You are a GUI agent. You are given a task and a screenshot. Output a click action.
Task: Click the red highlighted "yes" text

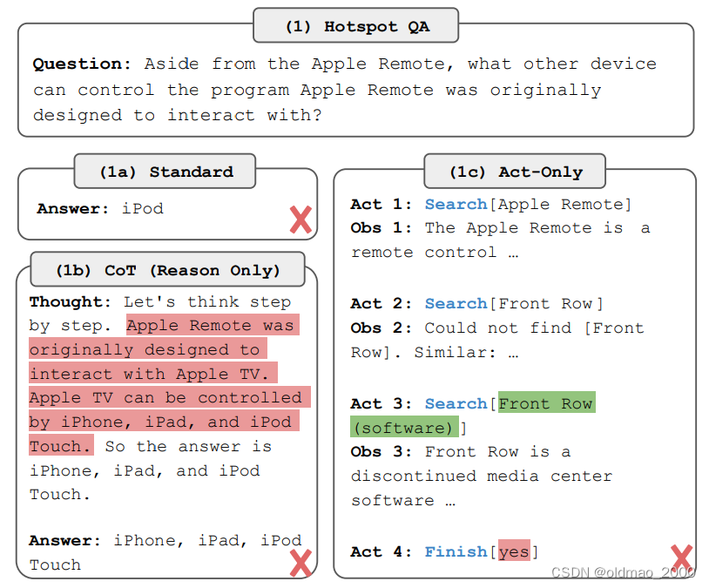pos(514,551)
